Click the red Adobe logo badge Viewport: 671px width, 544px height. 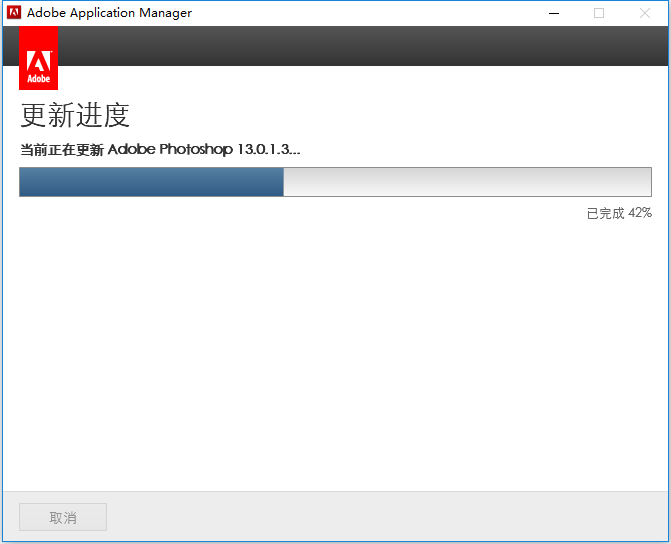(x=39, y=58)
